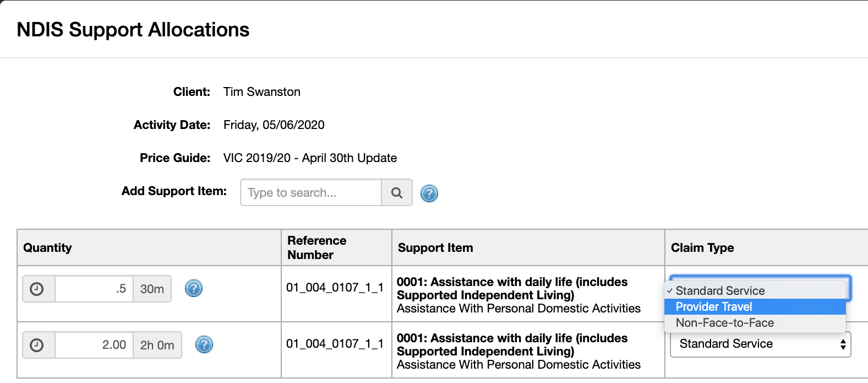Click the NDIS Support Allocations heading

point(134,30)
